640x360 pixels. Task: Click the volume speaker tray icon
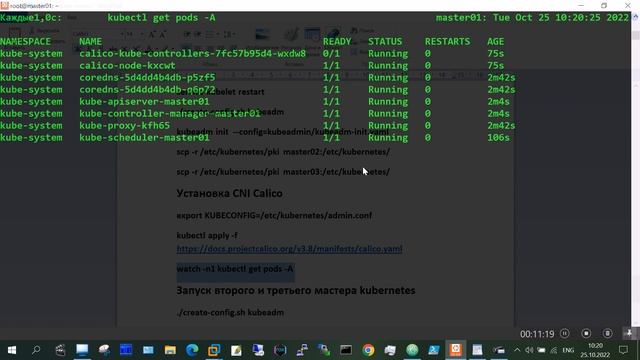(529, 350)
